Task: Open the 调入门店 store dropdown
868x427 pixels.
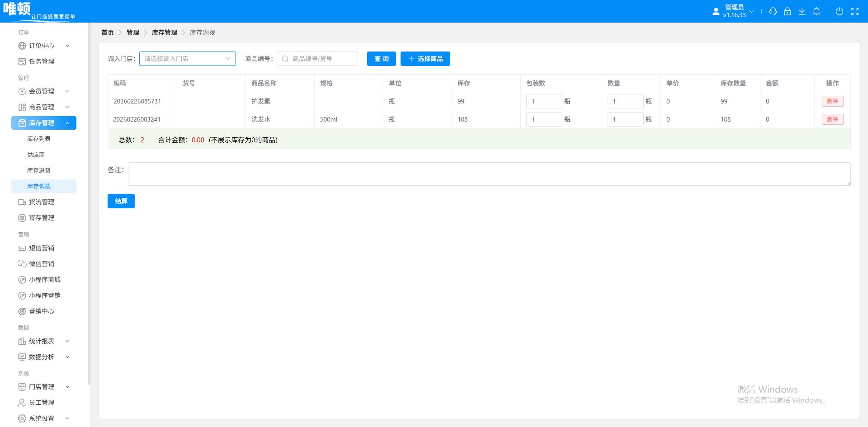Action: click(188, 59)
